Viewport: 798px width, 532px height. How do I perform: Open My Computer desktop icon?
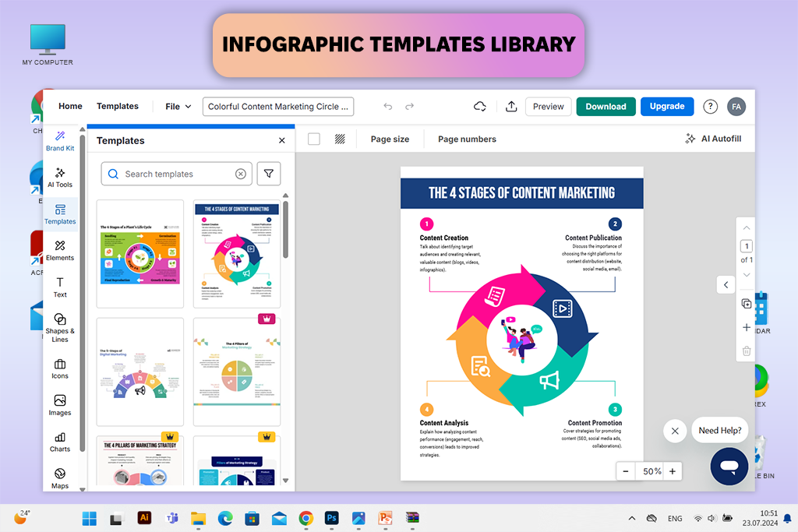tap(48, 44)
